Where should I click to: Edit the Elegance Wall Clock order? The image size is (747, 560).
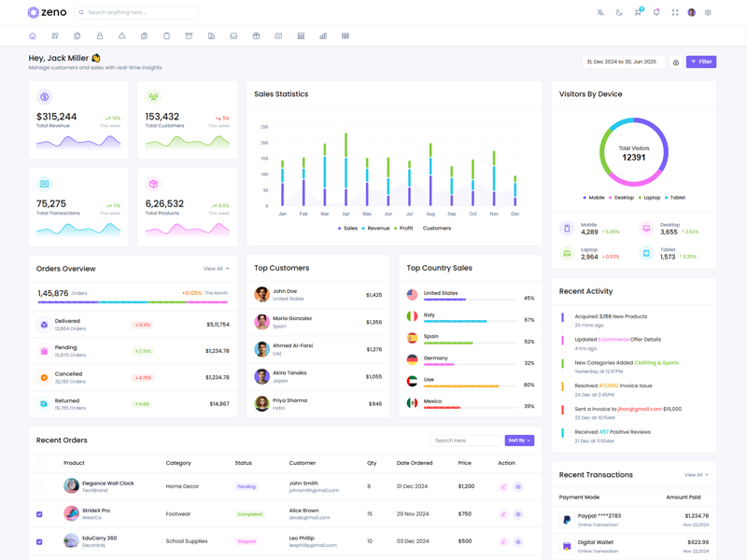503,486
